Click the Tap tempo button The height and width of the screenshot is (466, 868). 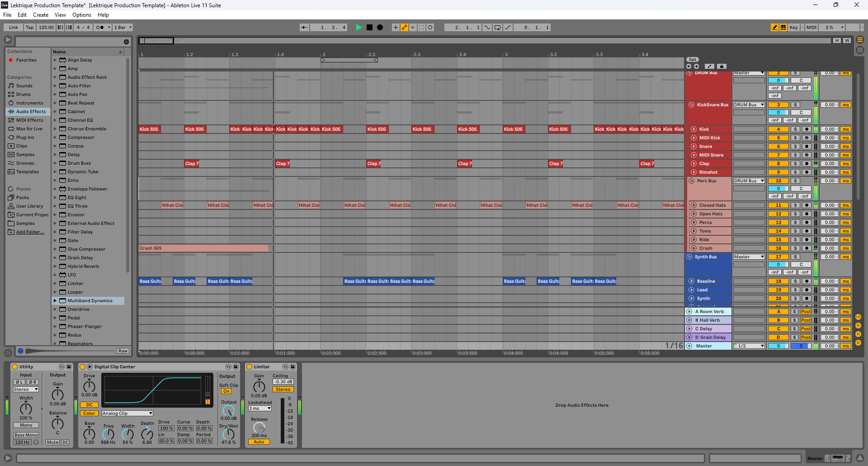29,27
